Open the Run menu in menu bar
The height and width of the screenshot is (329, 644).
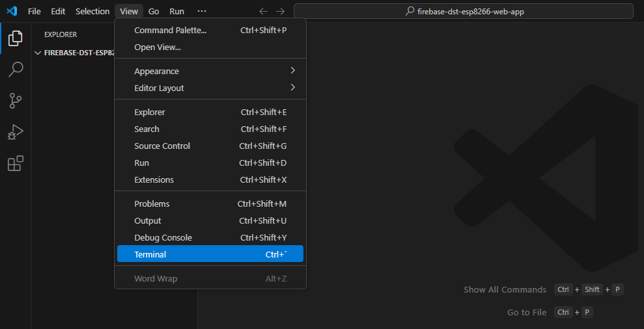tap(176, 11)
